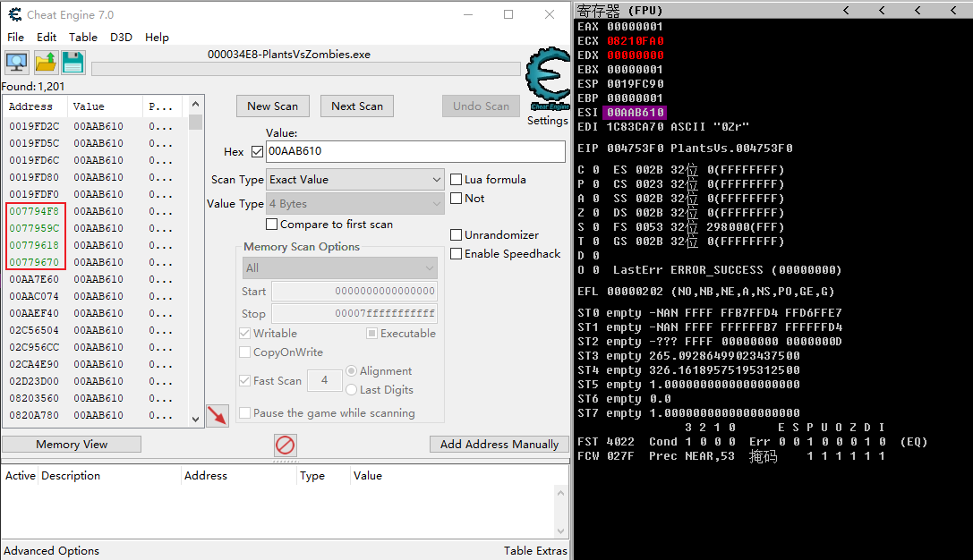Open the File menu
The width and height of the screenshot is (973, 560).
click(x=15, y=38)
